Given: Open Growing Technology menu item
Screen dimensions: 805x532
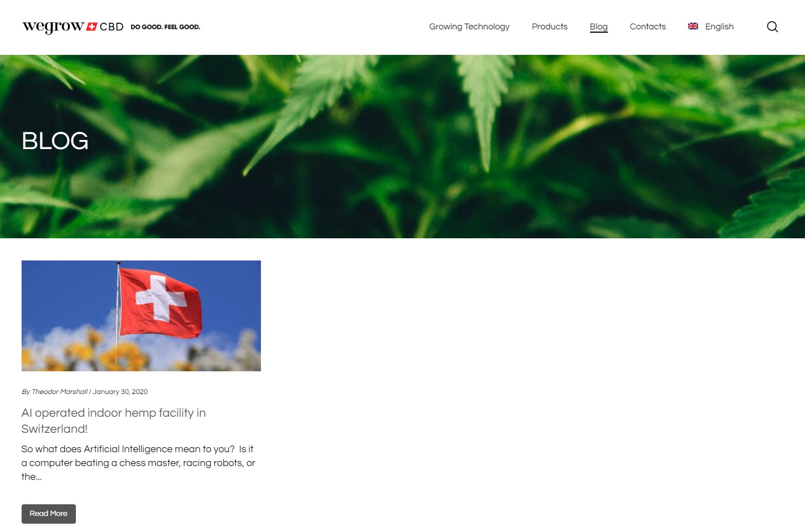Looking at the screenshot, I should point(469,27).
